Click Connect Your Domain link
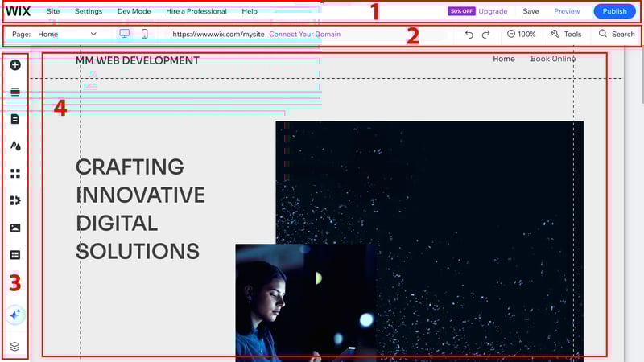This screenshot has width=644, height=362. point(305,34)
